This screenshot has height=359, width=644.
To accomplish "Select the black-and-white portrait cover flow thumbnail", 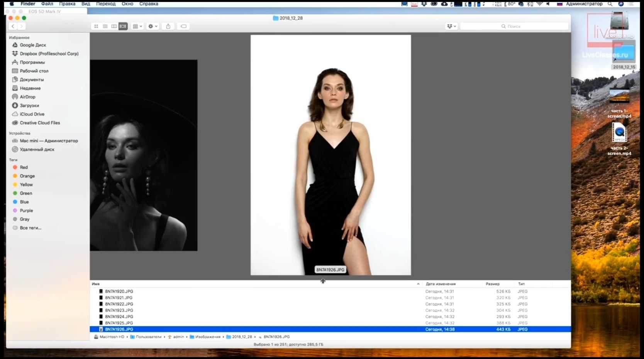I will coord(144,155).
